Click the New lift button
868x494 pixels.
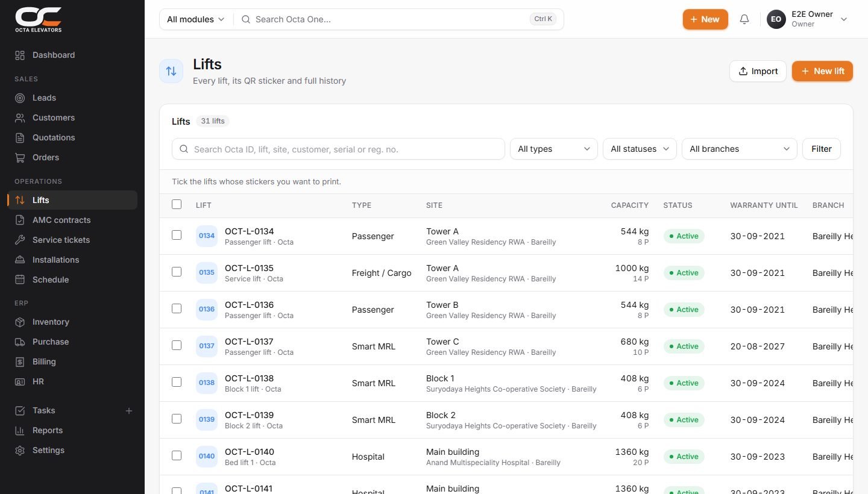822,71
